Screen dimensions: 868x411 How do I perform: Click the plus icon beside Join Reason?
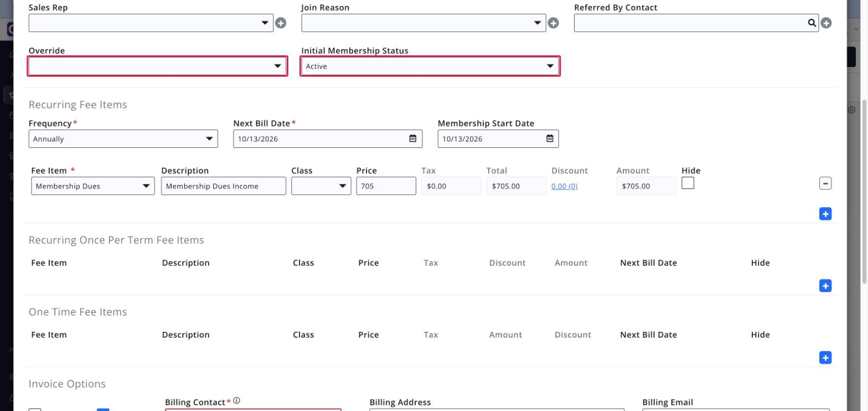click(x=553, y=23)
